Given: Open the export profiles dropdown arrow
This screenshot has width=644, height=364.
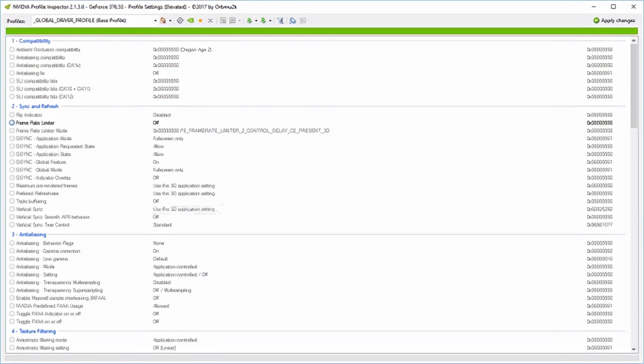Looking at the screenshot, I should point(256,20).
